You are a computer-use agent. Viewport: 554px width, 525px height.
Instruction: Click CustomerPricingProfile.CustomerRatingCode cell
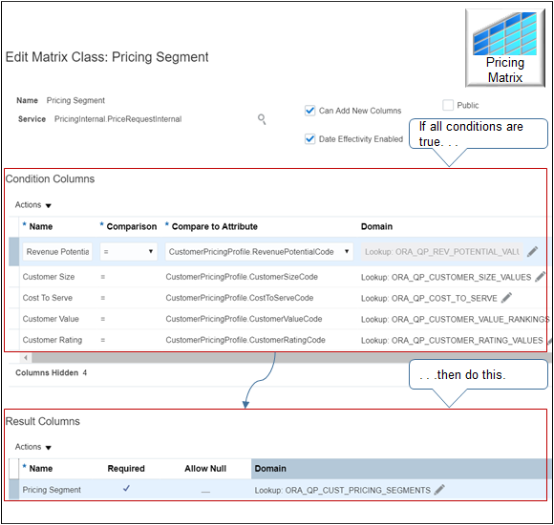click(246, 340)
